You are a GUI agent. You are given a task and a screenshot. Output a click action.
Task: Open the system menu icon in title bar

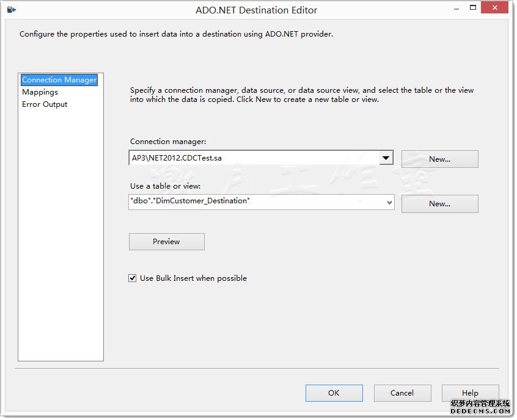click(11, 10)
